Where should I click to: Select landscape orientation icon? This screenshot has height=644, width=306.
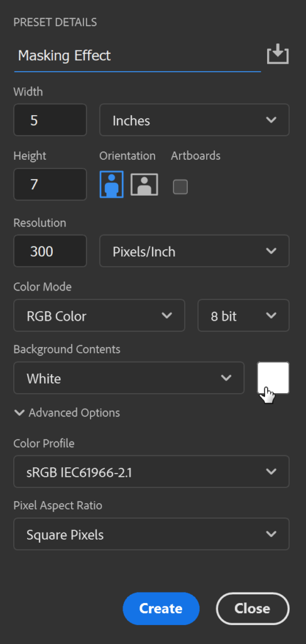click(145, 184)
